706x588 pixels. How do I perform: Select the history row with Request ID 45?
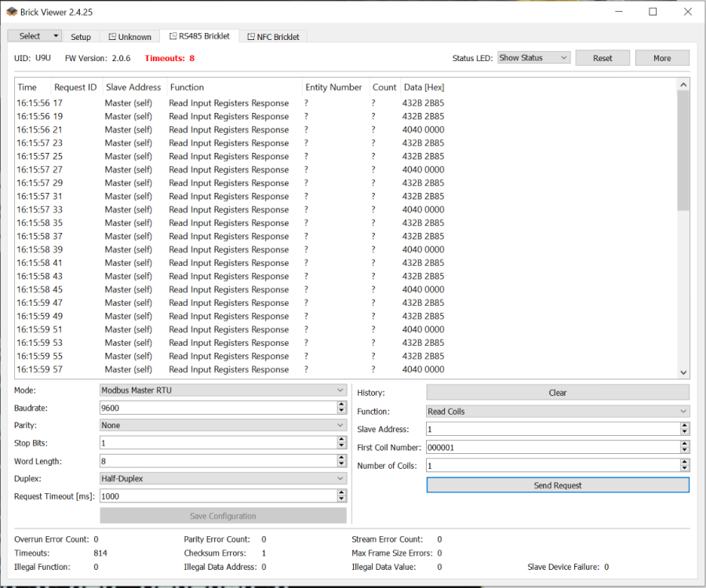coord(346,289)
